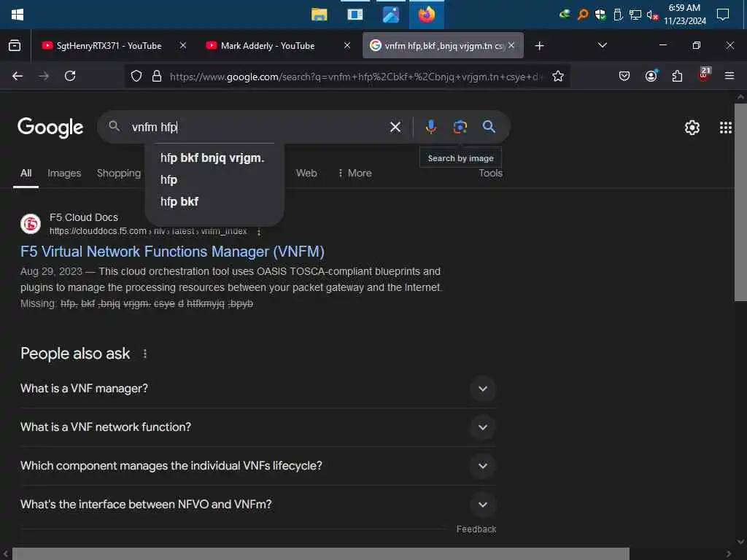
Task: Open a new tab with plus button
Action: (539, 46)
